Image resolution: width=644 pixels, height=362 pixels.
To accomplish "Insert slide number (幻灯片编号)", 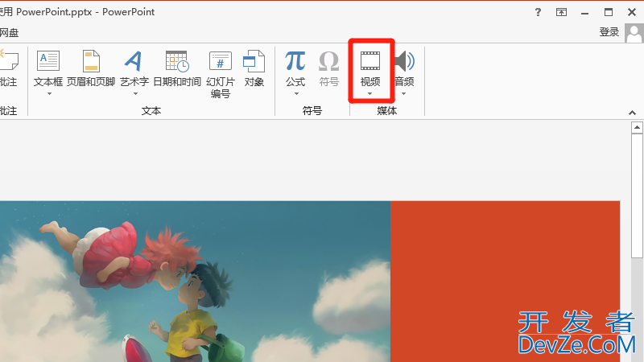I will pyautogui.click(x=221, y=74).
